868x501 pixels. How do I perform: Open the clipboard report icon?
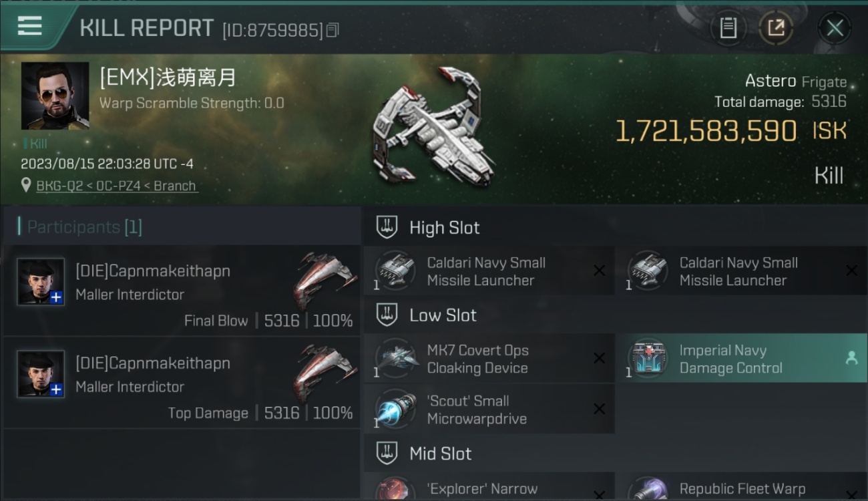[x=728, y=28]
